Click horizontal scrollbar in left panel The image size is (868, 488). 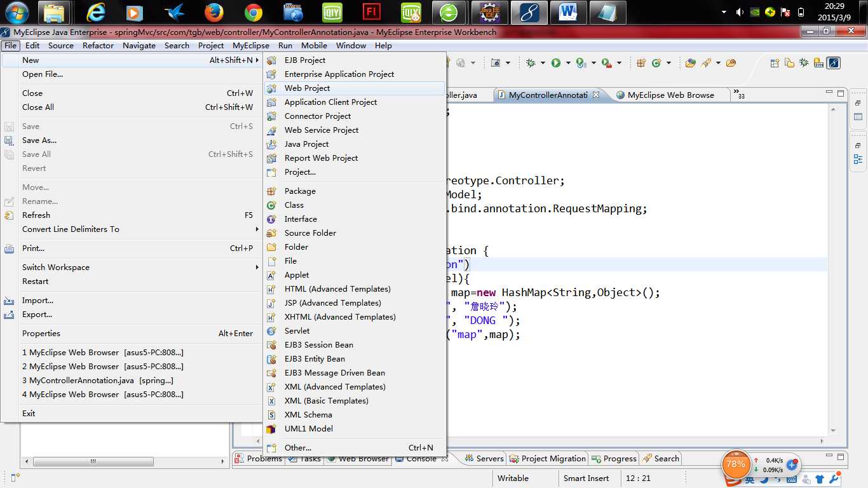93,461
